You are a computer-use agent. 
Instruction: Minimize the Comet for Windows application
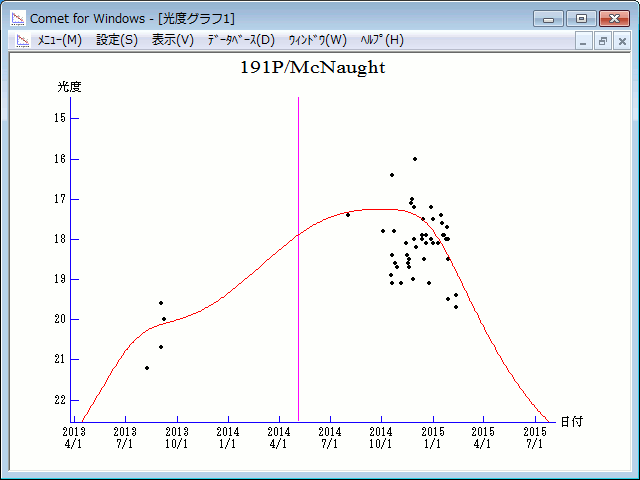tap(548, 18)
